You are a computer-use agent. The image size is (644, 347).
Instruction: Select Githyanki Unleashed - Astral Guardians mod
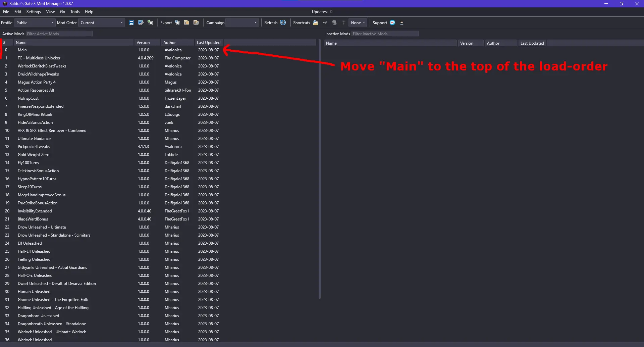pos(158,267)
